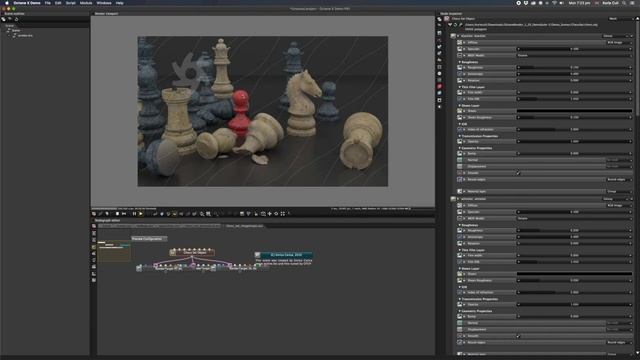Image resolution: width=640 pixels, height=360 pixels.
Task: Click the plus stepper on the first material's Opacity row
Action: click(631, 142)
